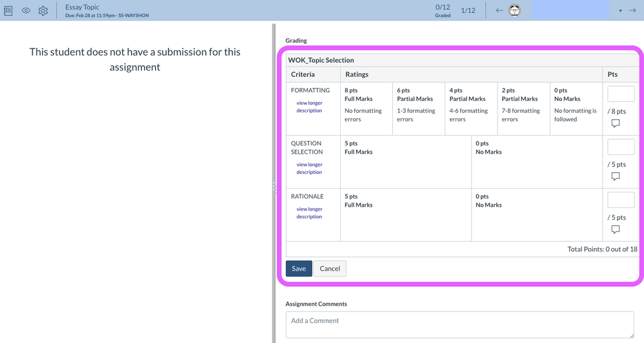Select 6 pts 1-3 formatting errors rating
This screenshot has width=644, height=343.
[419, 109]
